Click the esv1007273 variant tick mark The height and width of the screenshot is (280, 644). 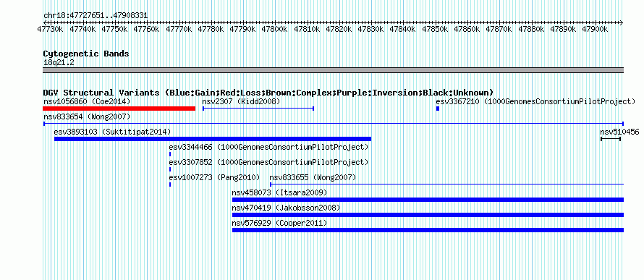coord(170,184)
